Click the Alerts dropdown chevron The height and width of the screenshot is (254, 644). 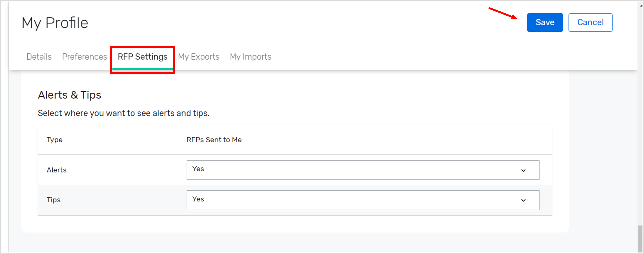click(523, 171)
